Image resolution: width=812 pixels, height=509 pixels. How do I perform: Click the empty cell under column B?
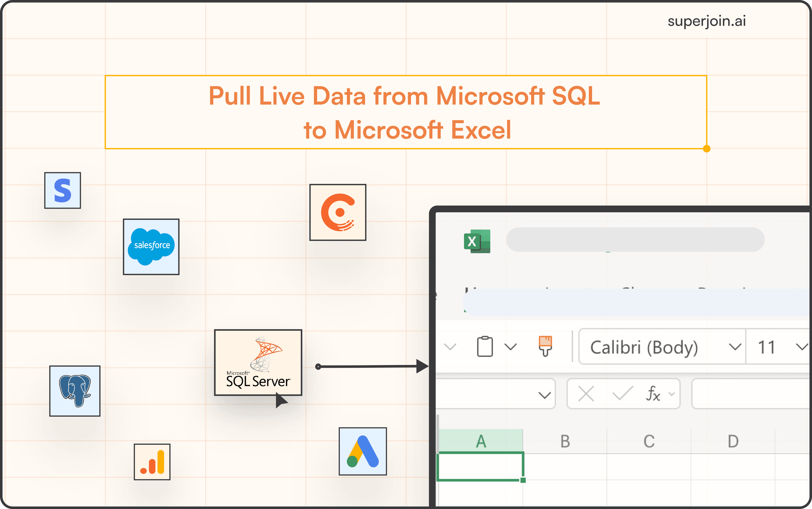[x=565, y=467]
